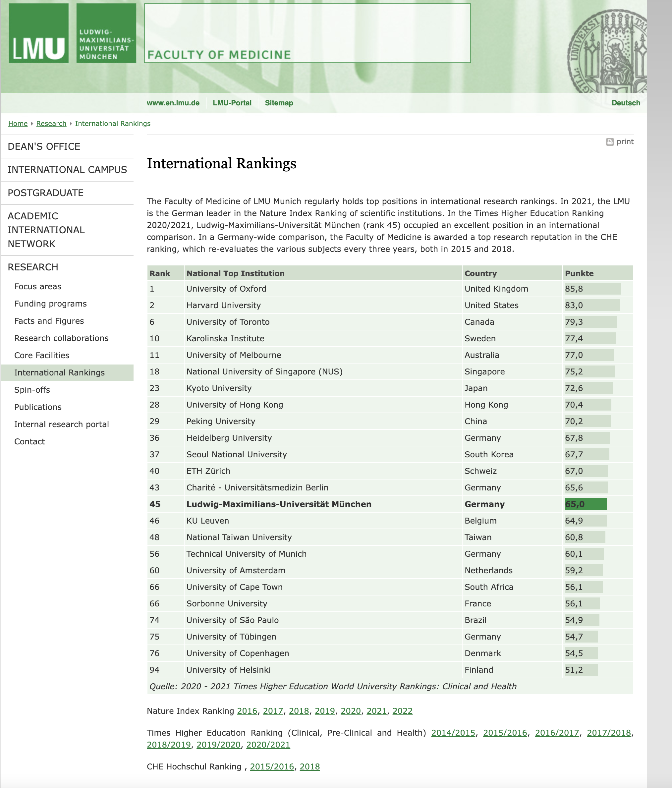
Task: Go to Home breadcrumb link
Action: coord(18,124)
